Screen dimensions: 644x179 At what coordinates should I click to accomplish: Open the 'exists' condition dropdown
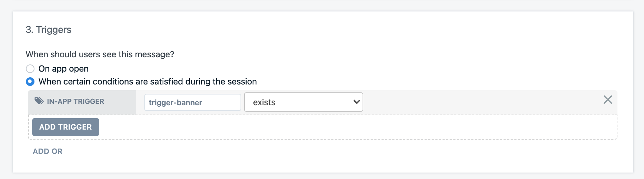pos(304,102)
